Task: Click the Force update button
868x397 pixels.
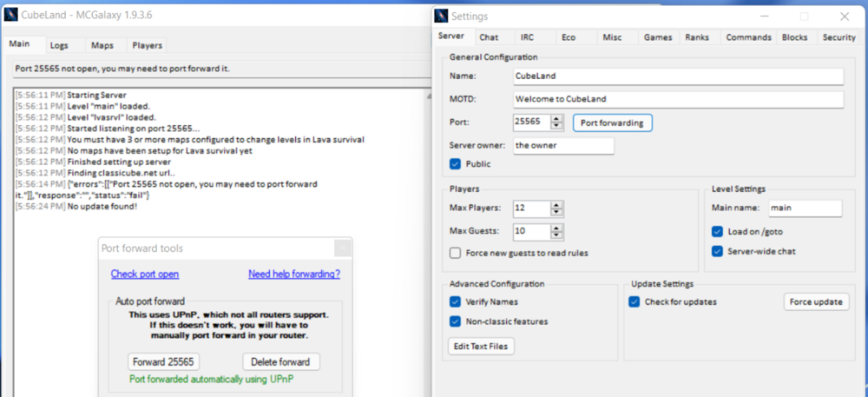Action: [x=816, y=301]
